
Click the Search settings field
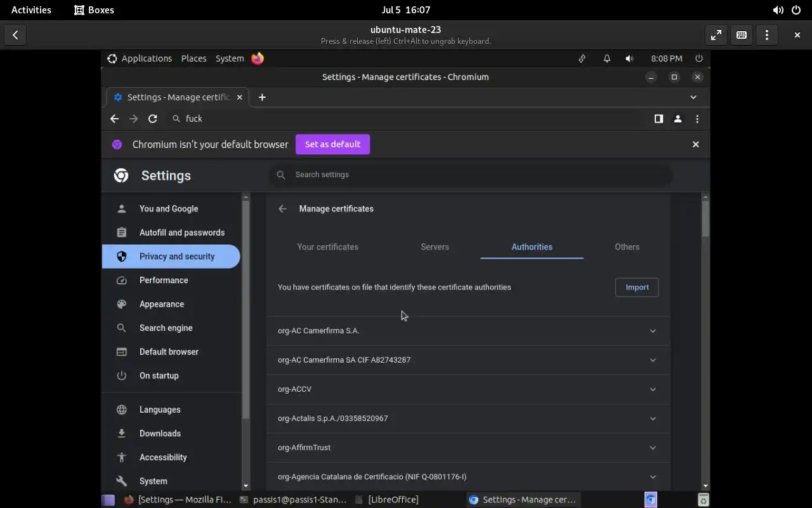tap(469, 175)
